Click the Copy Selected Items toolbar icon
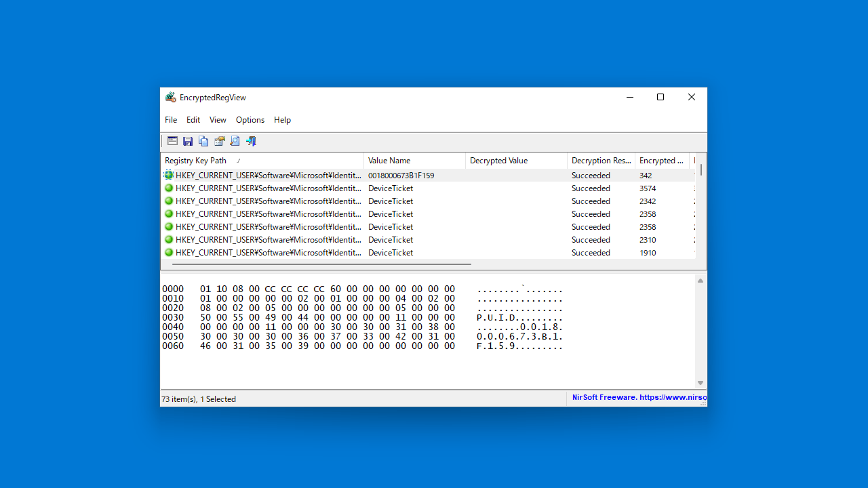The height and width of the screenshot is (488, 868). coord(203,141)
